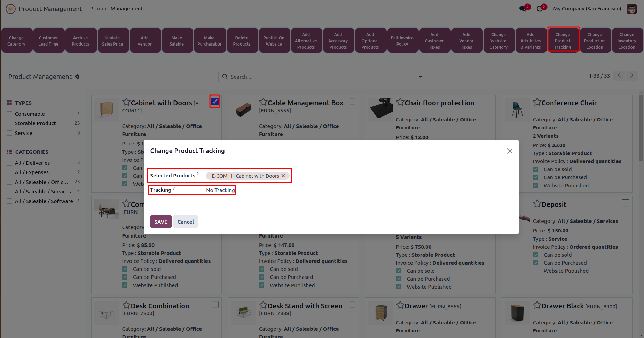Screen dimensions: 644x338
Task: Click the gear icon beside Product Management
Action: 77,77
